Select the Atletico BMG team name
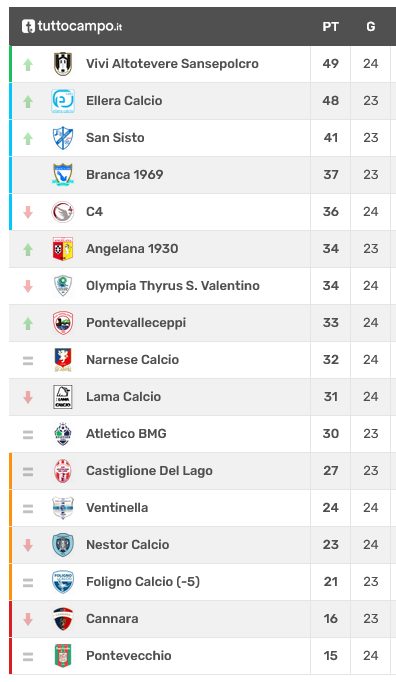 [x=126, y=434]
